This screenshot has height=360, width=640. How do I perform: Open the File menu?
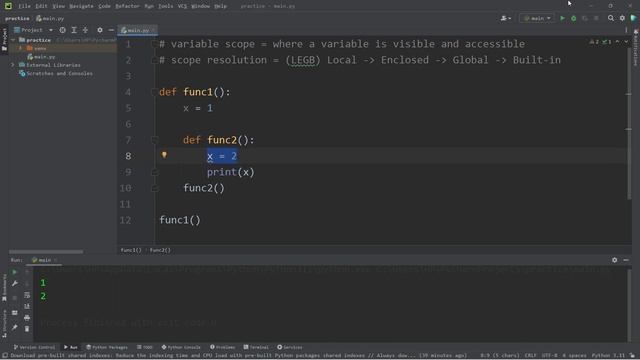(x=24, y=6)
